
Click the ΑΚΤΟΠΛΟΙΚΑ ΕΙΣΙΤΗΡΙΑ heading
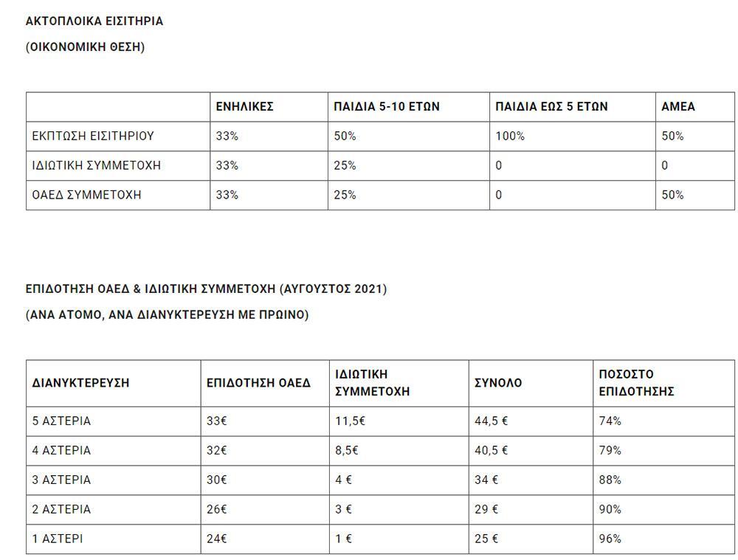94,21
